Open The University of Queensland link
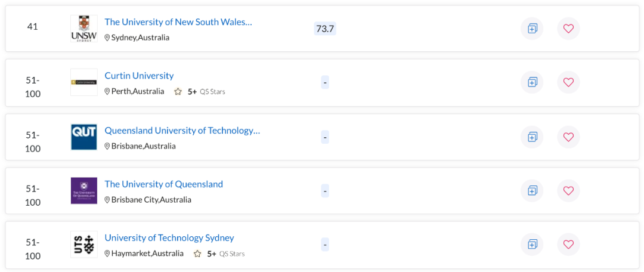 pyautogui.click(x=163, y=184)
